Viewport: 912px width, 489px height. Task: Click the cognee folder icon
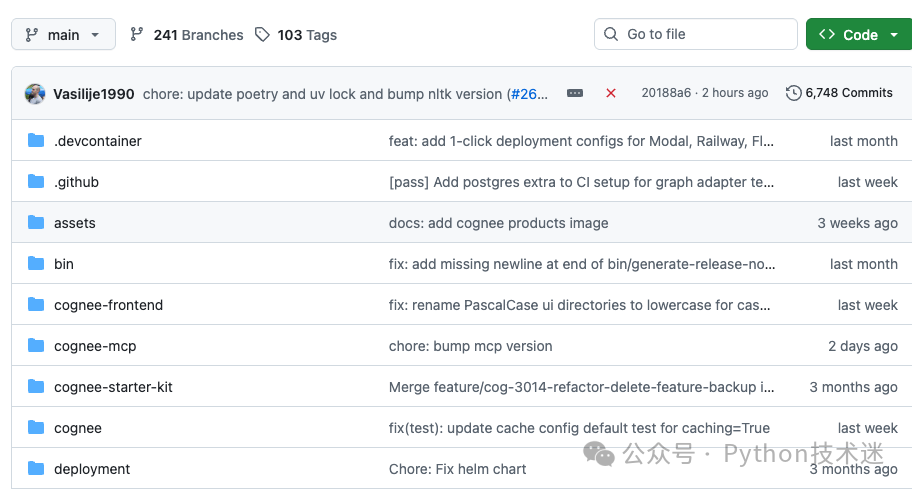(36, 427)
